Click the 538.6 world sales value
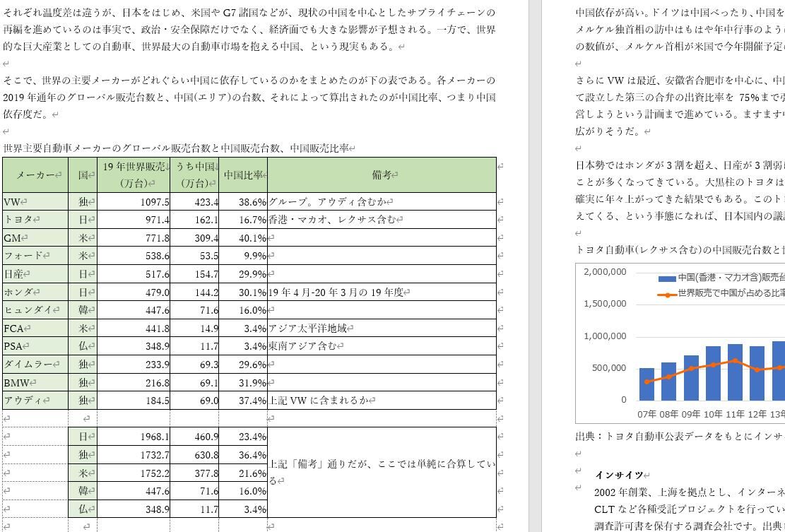 (157, 256)
